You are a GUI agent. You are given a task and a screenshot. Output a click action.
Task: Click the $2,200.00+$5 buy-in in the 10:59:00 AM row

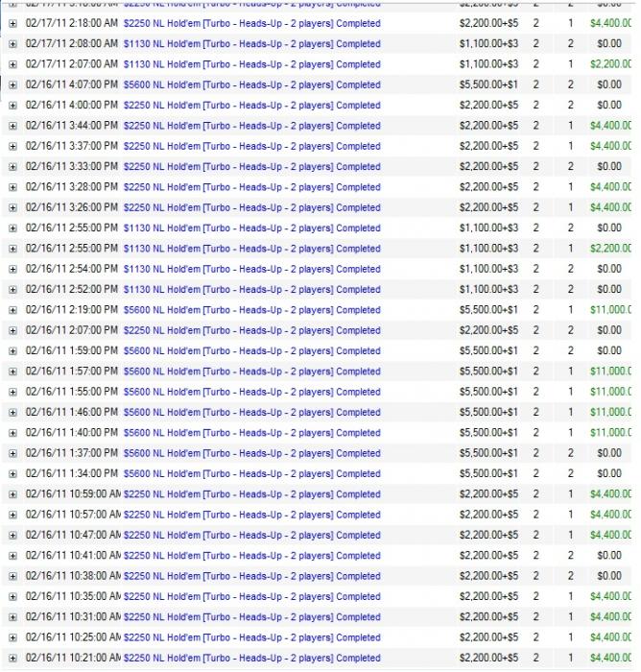488,494
